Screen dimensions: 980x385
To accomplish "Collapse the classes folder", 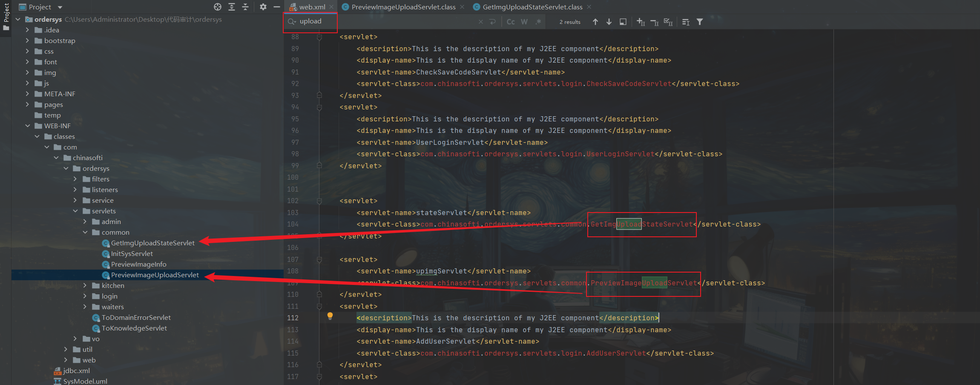I will click(x=37, y=136).
